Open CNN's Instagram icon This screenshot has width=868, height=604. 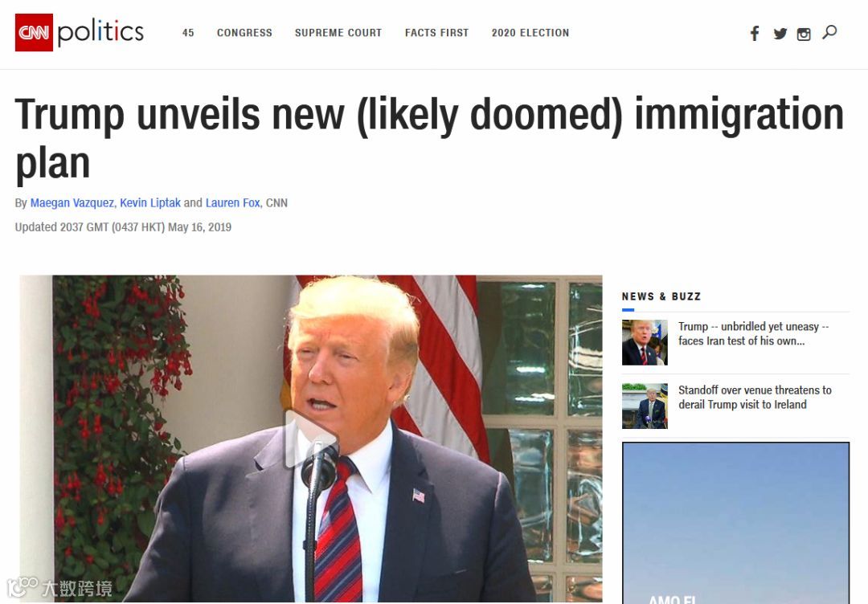tap(803, 35)
